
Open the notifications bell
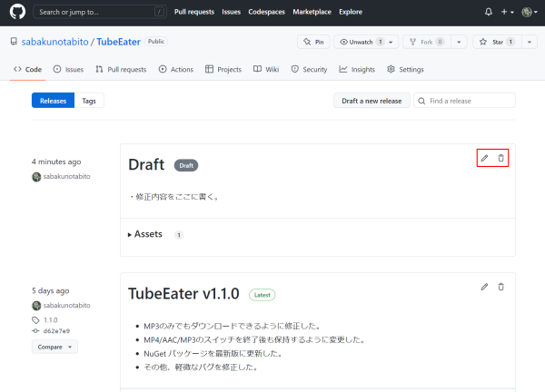point(489,12)
